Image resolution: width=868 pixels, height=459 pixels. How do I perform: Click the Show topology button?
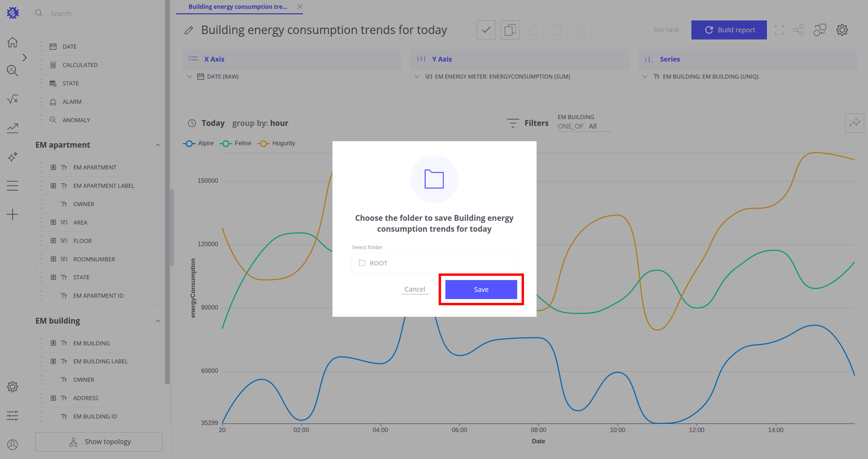click(x=99, y=442)
